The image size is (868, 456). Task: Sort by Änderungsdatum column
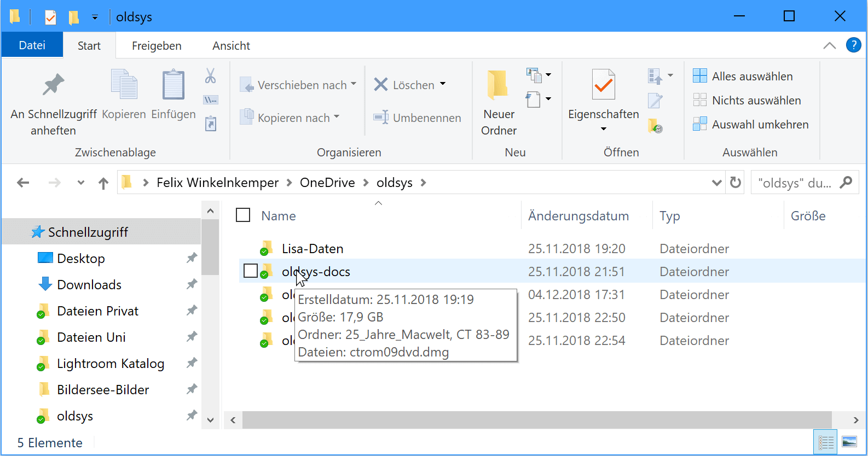coord(578,216)
